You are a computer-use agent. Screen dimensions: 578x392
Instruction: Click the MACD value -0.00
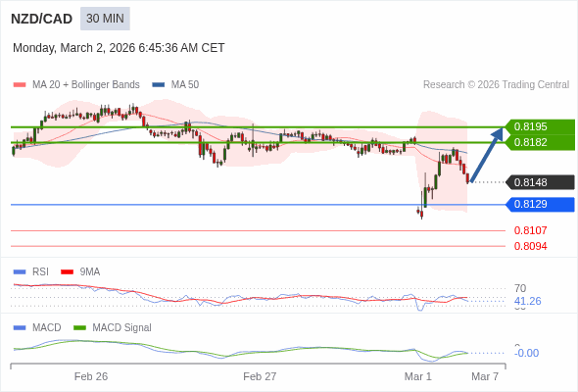(x=526, y=353)
